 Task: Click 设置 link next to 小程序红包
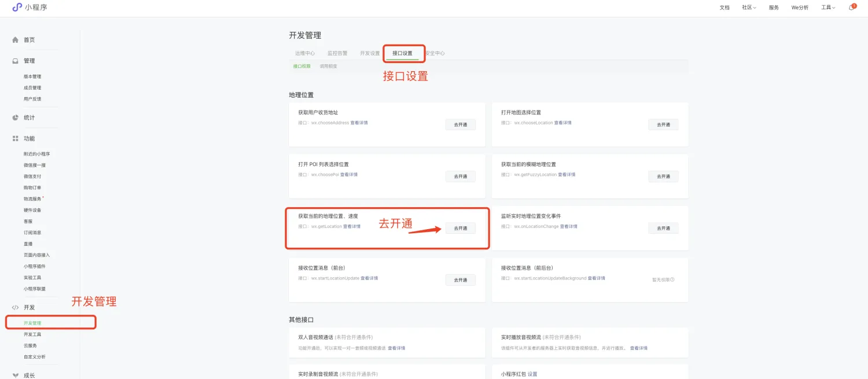[x=532, y=374]
